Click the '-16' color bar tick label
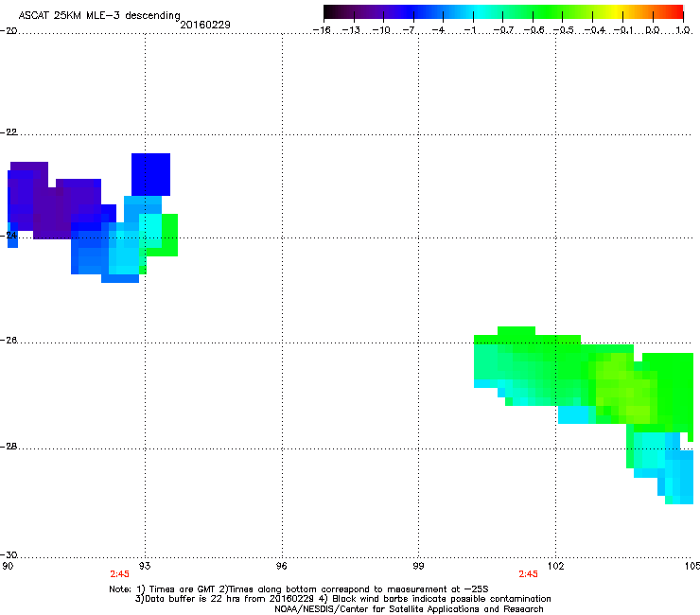The height and width of the screenshot is (615, 700). [322, 30]
